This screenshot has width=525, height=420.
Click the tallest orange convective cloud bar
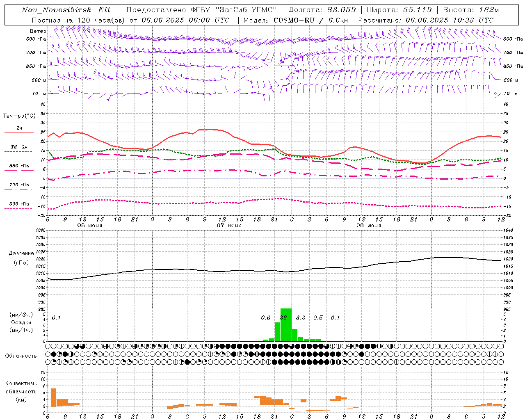coord(53,398)
